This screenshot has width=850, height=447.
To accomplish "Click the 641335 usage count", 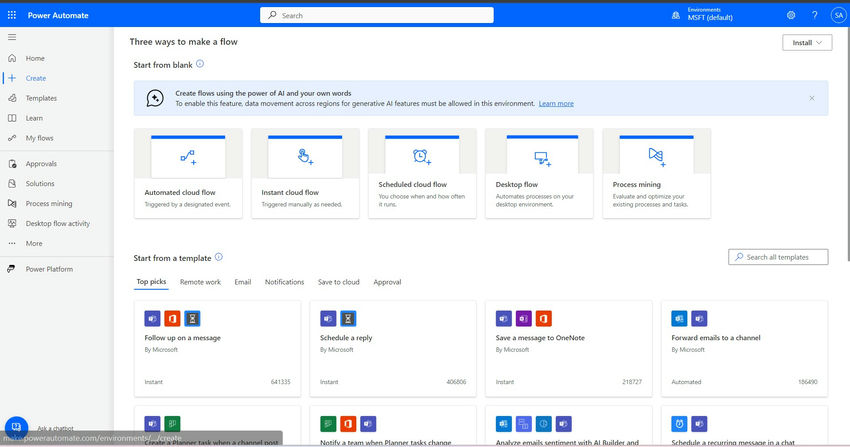I will click(x=280, y=382).
